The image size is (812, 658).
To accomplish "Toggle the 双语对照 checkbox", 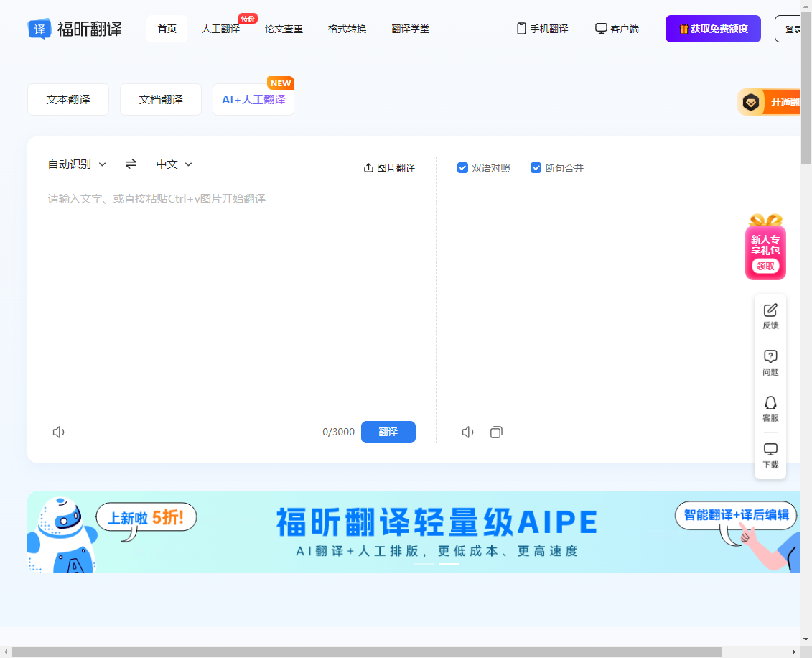I will coord(462,168).
